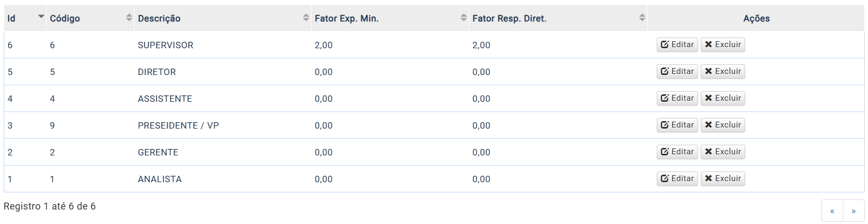Select the SUPERVISOR description cell
Image resolution: width=868 pixels, height=224 pixels.
pos(222,45)
